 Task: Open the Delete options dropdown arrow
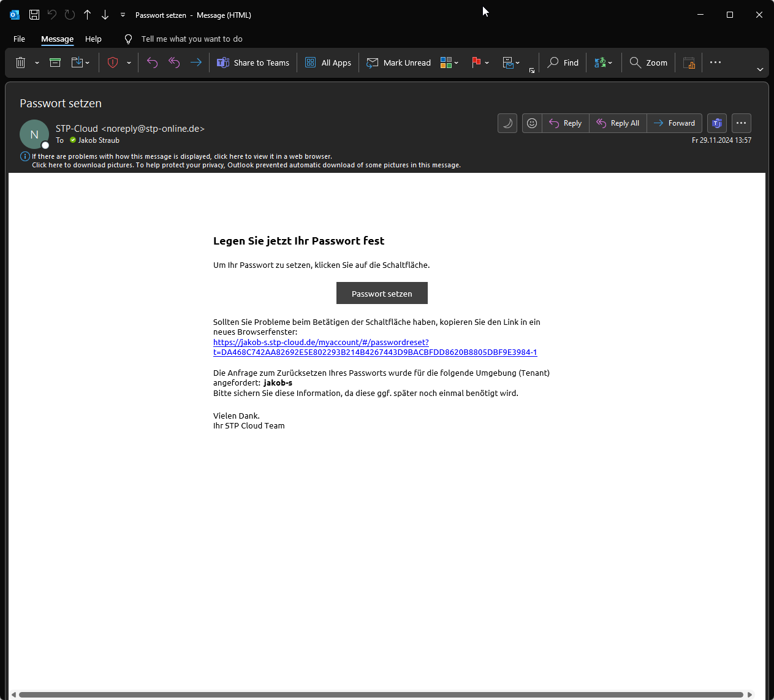click(x=37, y=63)
